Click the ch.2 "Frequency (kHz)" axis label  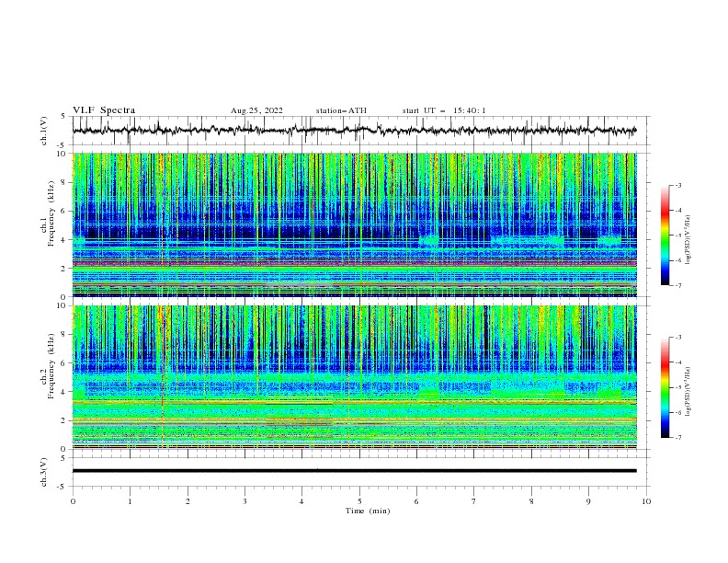click(51, 366)
